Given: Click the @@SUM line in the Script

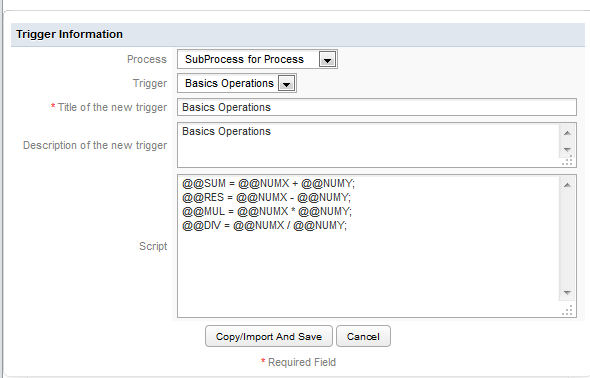Looking at the screenshot, I should click(x=268, y=184).
